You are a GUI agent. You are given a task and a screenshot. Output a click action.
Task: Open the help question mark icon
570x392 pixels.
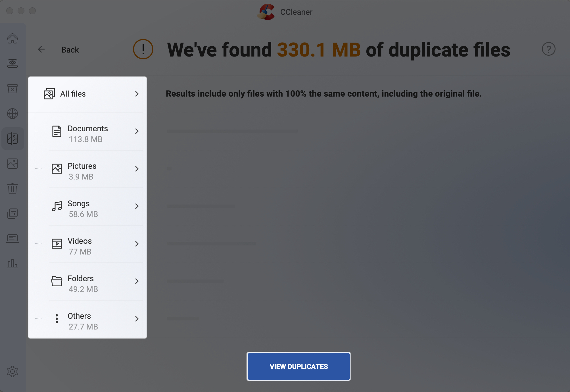point(548,49)
